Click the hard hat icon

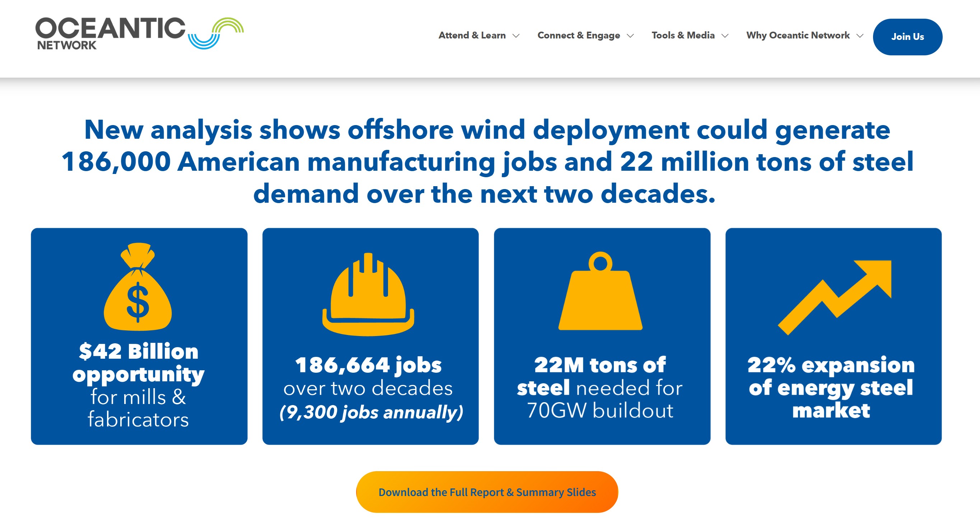pos(368,295)
